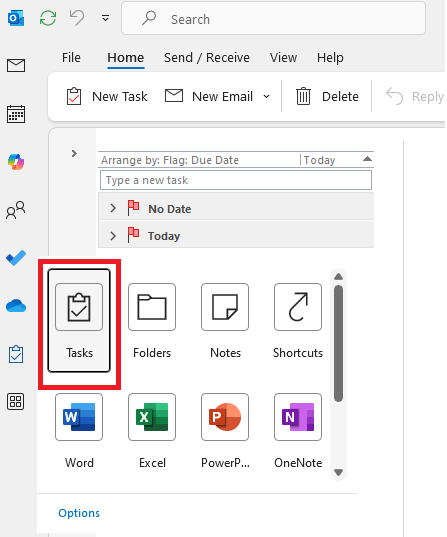447x537 pixels.
Task: Launch Excel from the apps flyout
Action: click(x=152, y=431)
